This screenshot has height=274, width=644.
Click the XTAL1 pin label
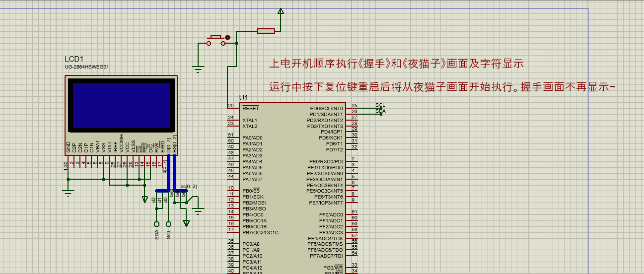(x=250, y=120)
